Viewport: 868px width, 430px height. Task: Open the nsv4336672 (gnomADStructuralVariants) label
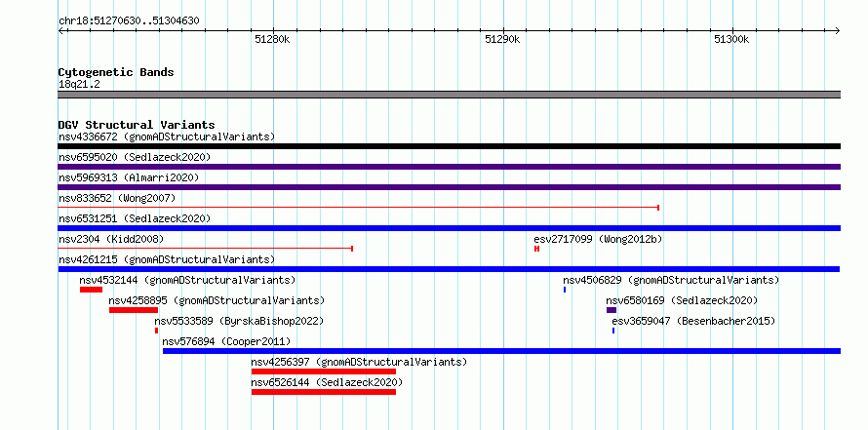[x=167, y=137]
